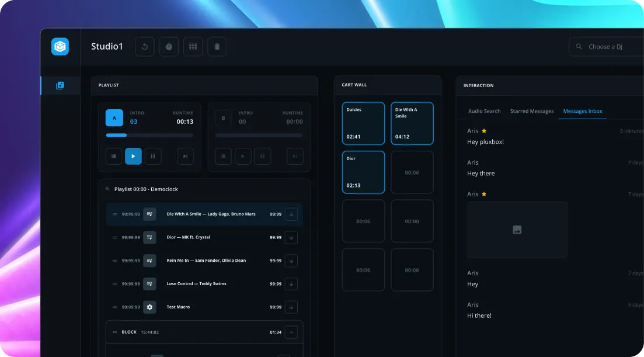Expand the Dior — MK ft. Crystal row arrow

[291, 237]
